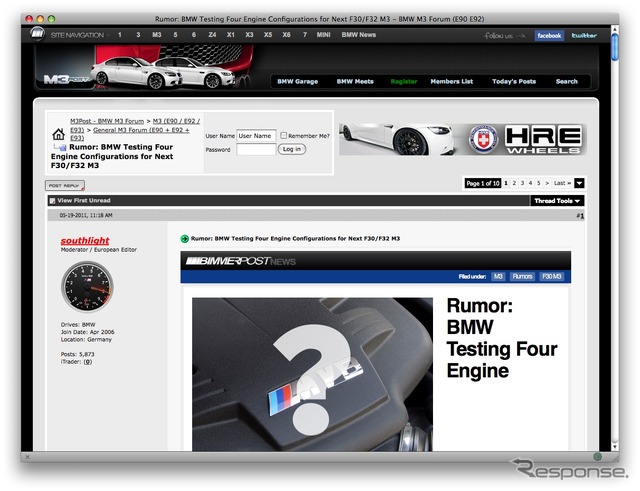Focus the Password input field
This screenshot has height=491, width=640.
tap(256, 149)
